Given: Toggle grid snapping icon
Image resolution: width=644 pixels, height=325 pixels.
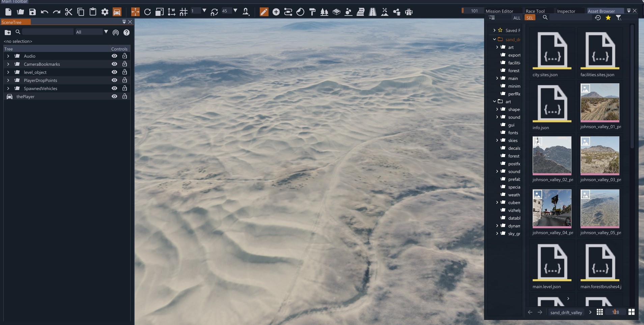Looking at the screenshot, I should 184,12.
